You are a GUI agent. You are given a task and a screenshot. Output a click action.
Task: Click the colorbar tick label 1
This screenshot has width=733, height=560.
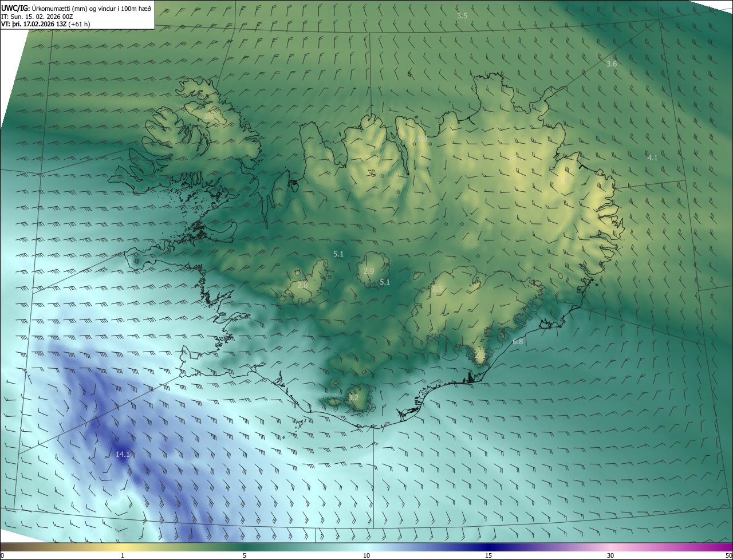[123, 555]
